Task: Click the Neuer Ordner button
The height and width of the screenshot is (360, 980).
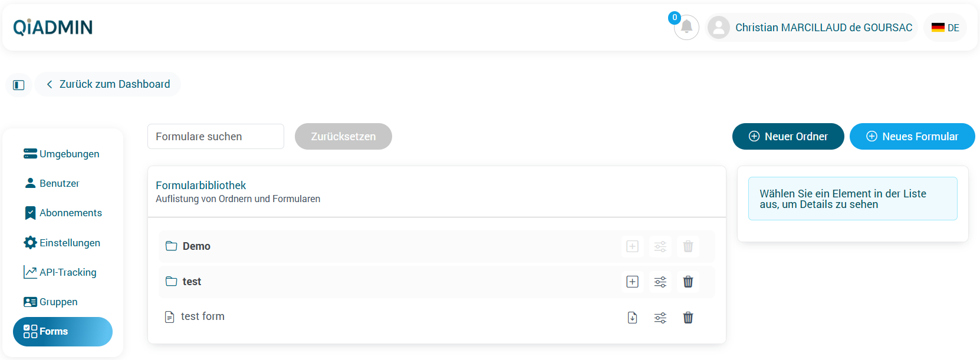Action: [x=788, y=137]
